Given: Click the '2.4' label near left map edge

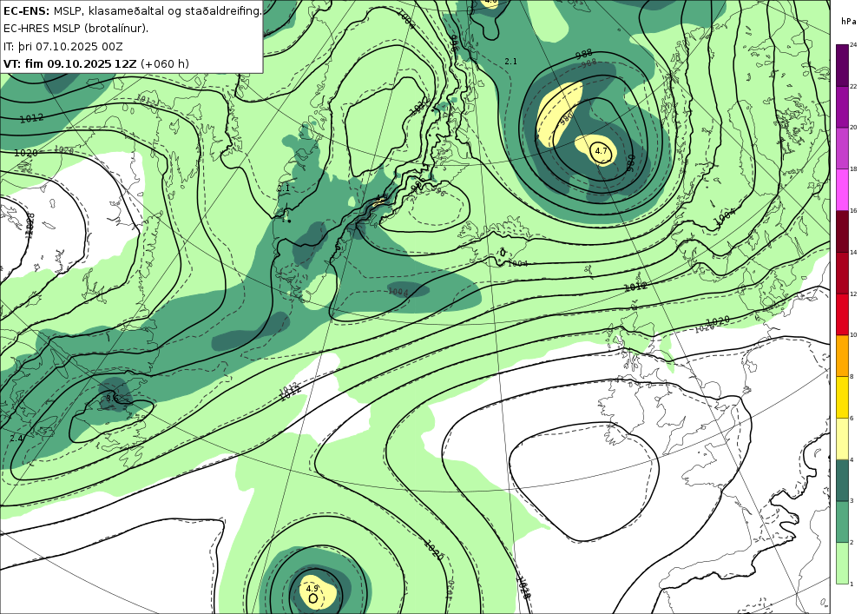Looking at the screenshot, I should 16,438.
